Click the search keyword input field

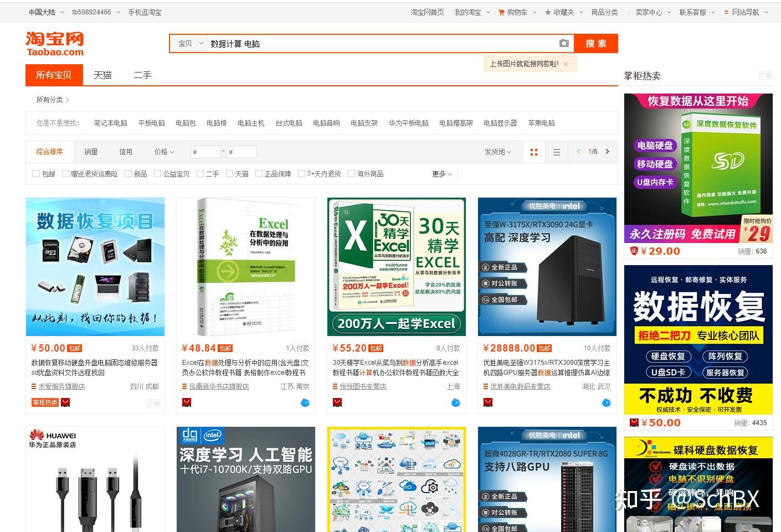click(382, 43)
